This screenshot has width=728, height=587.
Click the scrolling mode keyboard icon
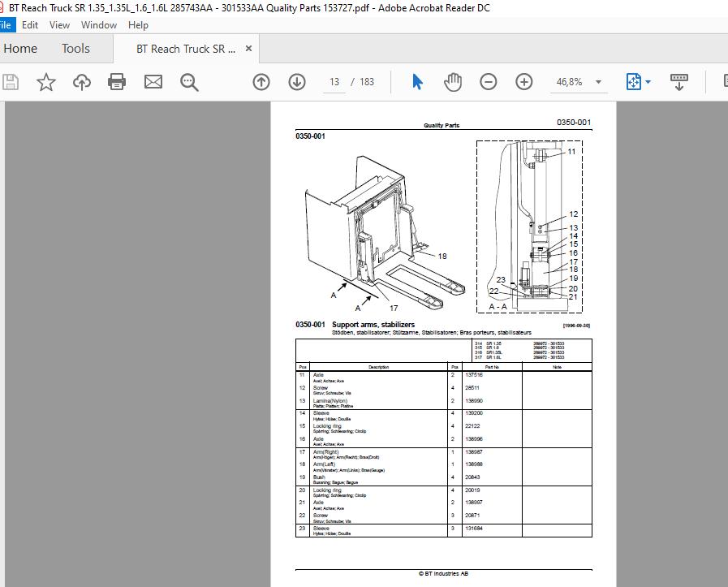678,82
